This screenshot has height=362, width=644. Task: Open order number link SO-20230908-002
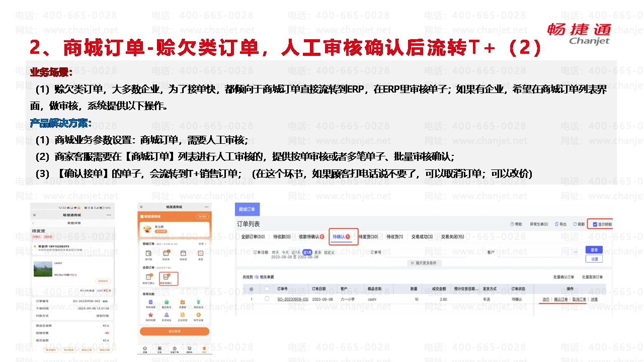[293, 299]
